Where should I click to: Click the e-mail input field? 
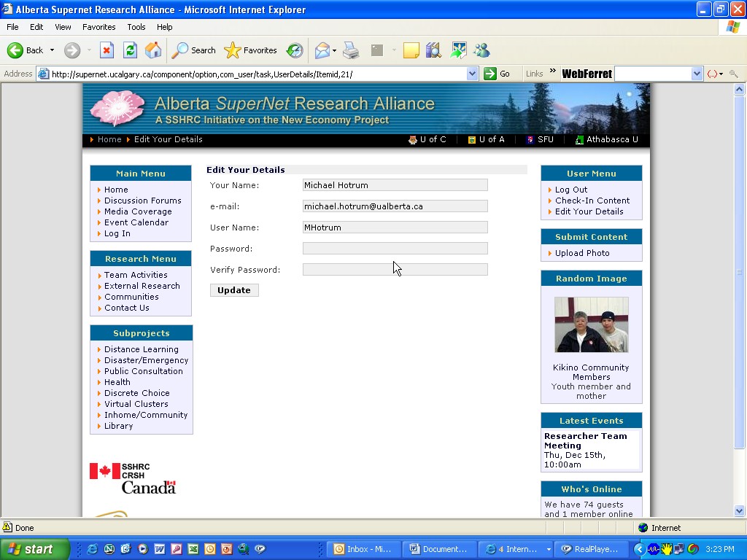click(x=395, y=206)
